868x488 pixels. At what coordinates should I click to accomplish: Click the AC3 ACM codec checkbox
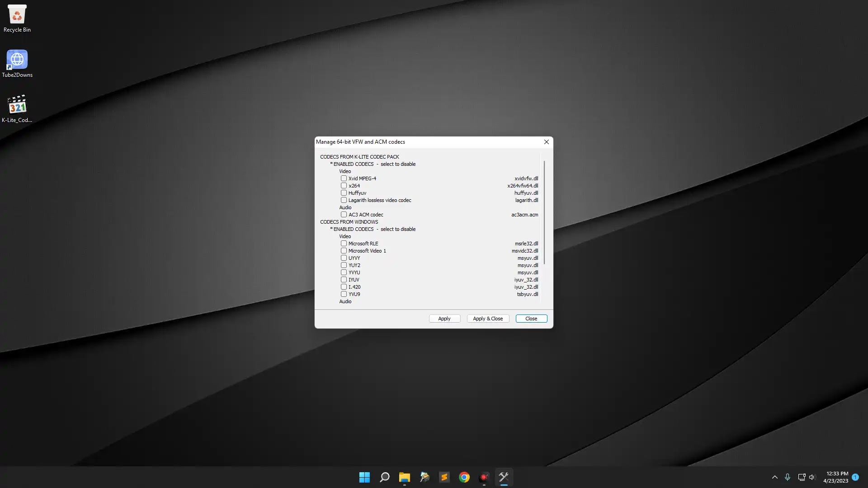click(344, 214)
